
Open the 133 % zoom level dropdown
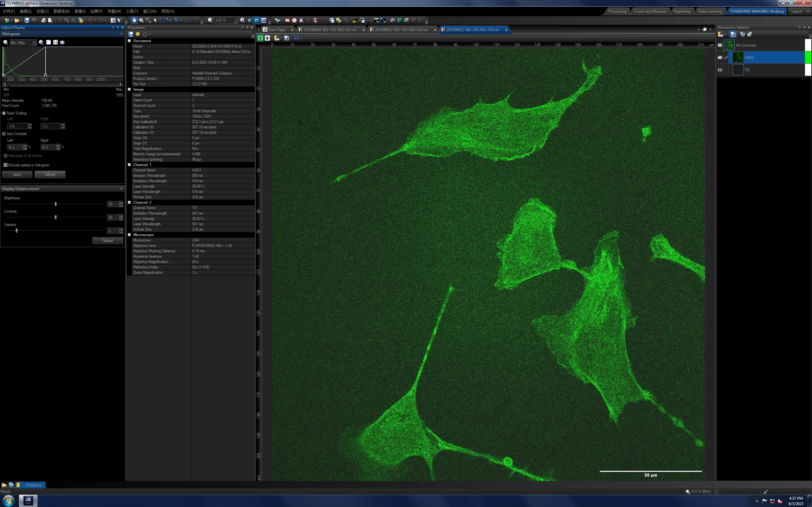[x=236, y=20]
